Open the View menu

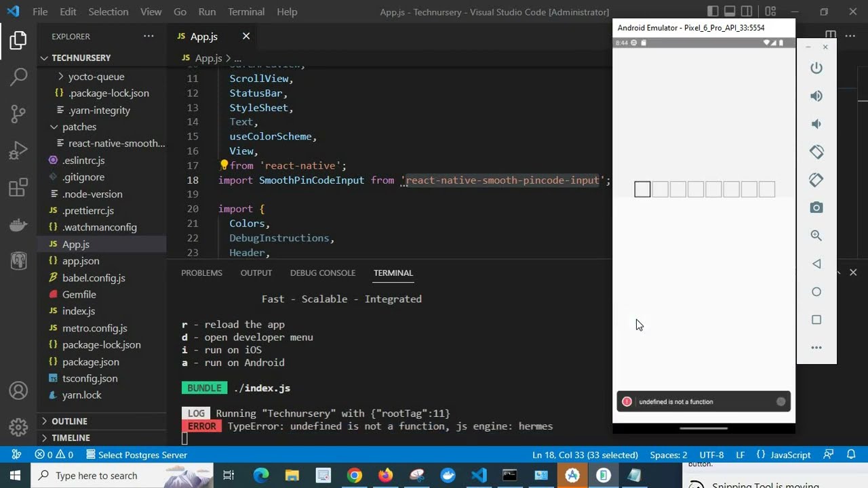[151, 12]
